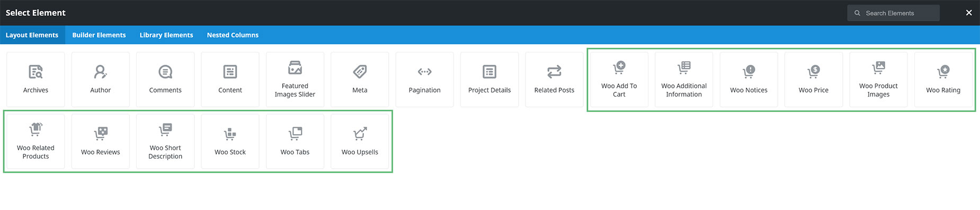Choose the Content element
Screen dimensions: 980x210
[230, 80]
